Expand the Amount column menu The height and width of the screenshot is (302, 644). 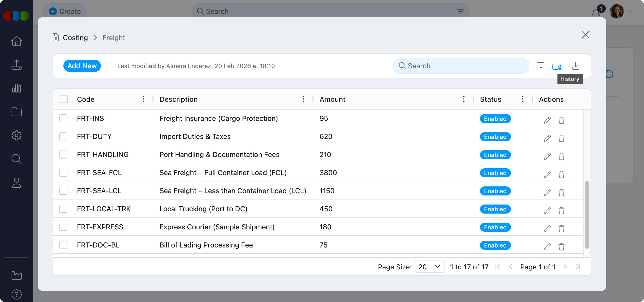pyautogui.click(x=464, y=99)
